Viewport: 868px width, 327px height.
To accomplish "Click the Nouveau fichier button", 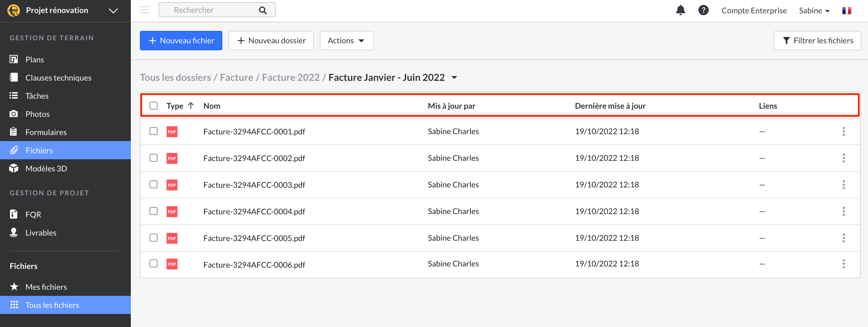I will (181, 40).
